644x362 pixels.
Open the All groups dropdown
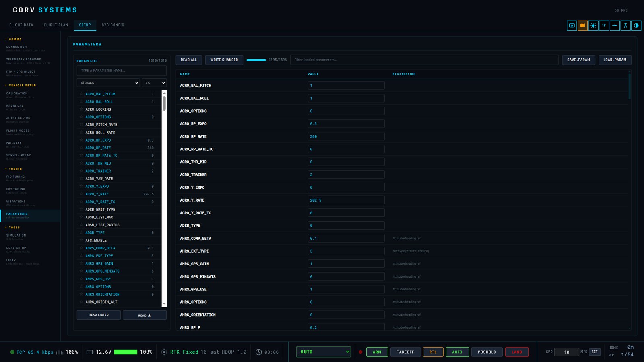click(x=109, y=83)
